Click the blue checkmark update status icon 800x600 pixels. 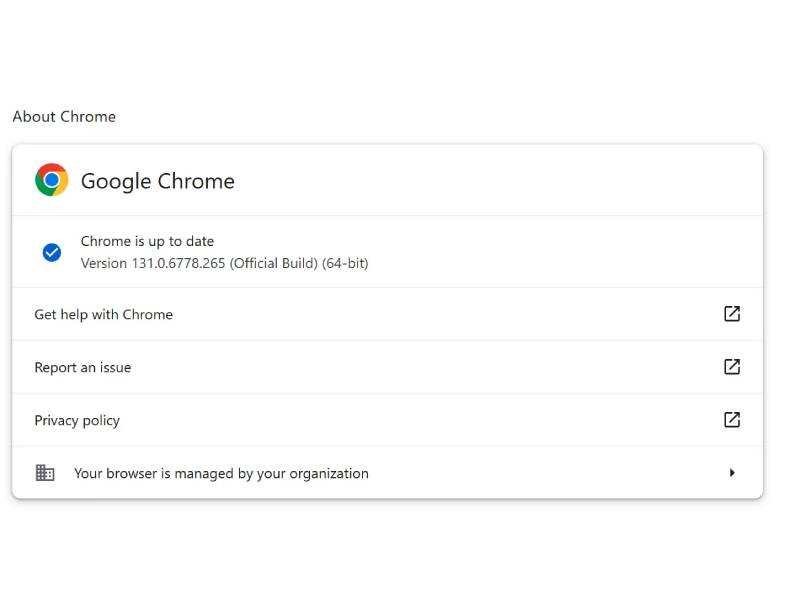coord(52,253)
